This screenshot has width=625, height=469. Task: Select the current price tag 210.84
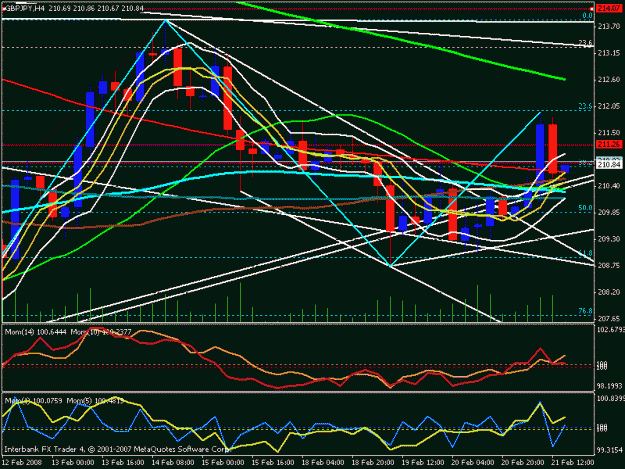click(x=609, y=164)
